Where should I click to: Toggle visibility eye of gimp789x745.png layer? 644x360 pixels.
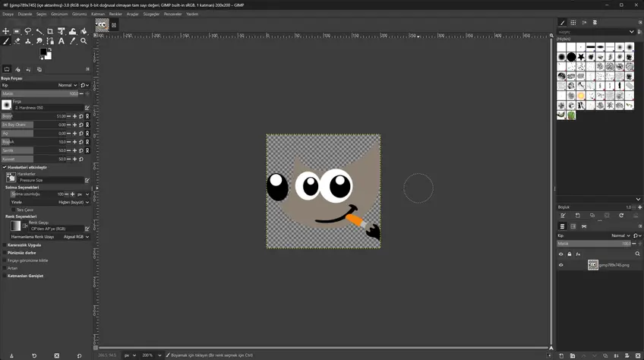pyautogui.click(x=561, y=265)
